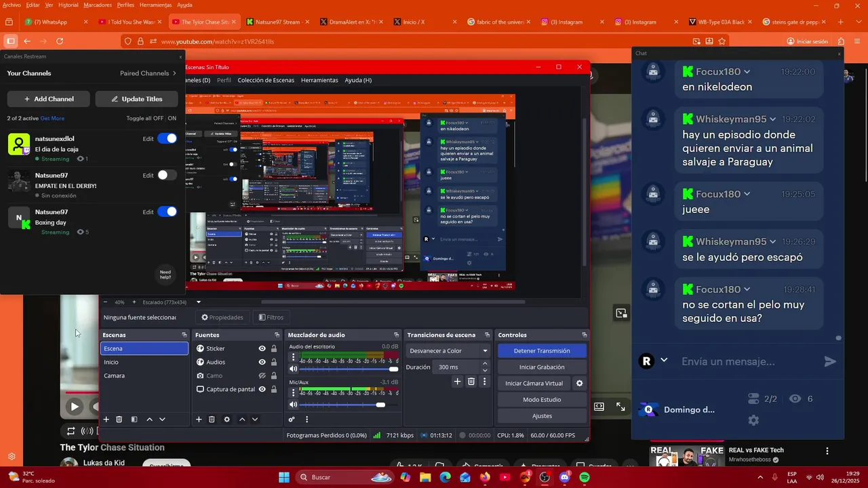Viewport: 868px width, 488px height.
Task: Send the chat message with the arrow icon
Action: pyautogui.click(x=830, y=361)
